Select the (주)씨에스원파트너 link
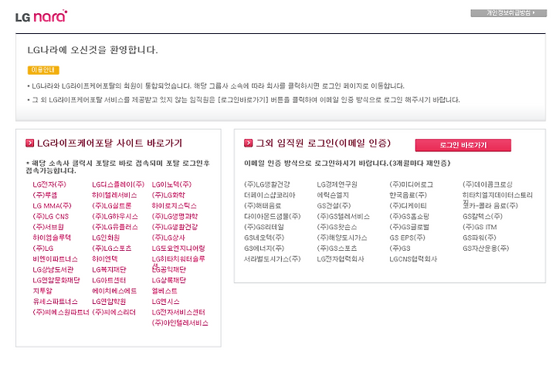 (x=61, y=313)
